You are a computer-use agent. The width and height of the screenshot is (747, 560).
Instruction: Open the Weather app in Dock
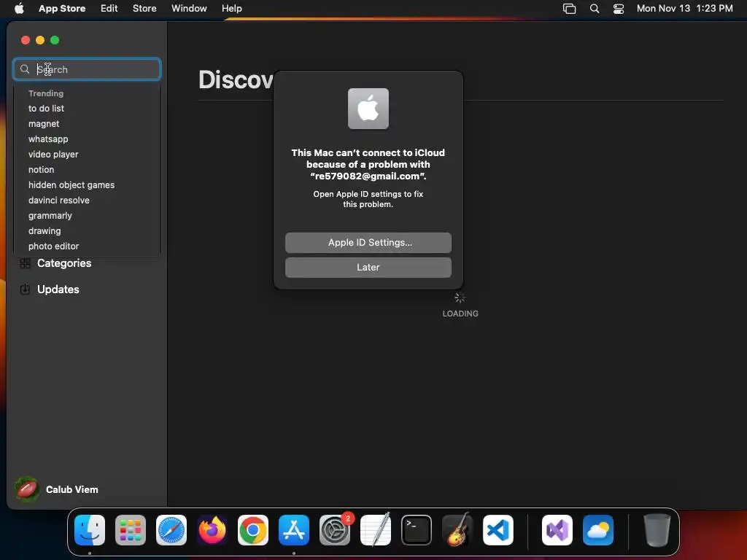598,530
